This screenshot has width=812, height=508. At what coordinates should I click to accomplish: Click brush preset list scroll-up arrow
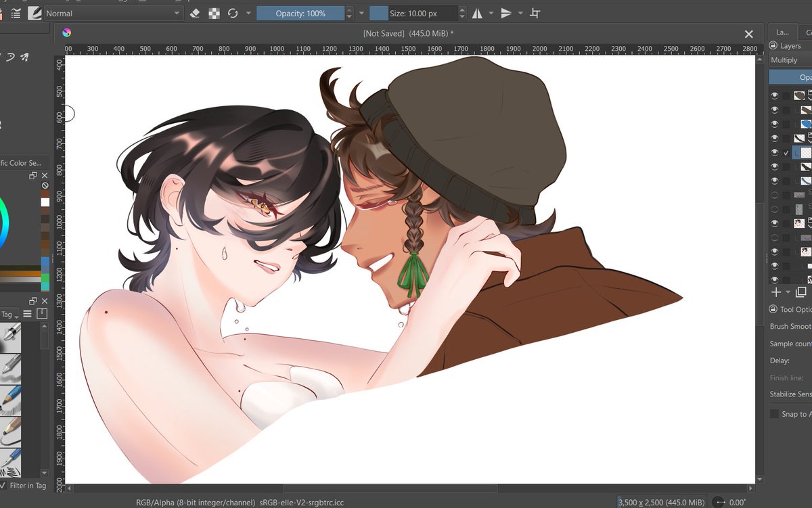click(45, 327)
